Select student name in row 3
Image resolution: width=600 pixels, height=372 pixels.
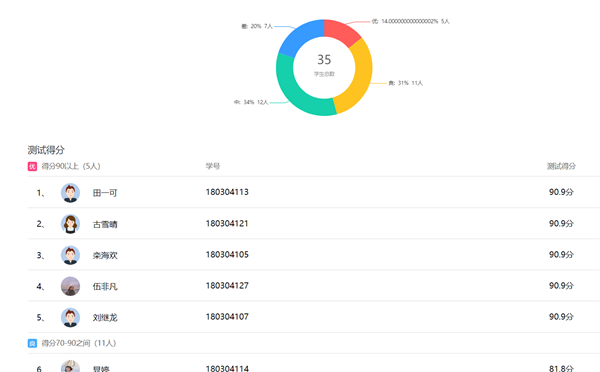pos(105,255)
